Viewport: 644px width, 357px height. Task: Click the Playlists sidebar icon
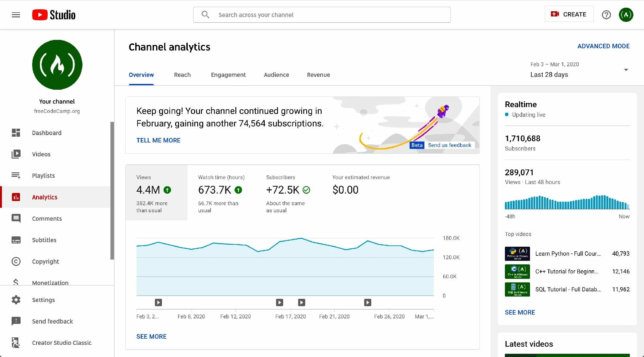(x=16, y=175)
